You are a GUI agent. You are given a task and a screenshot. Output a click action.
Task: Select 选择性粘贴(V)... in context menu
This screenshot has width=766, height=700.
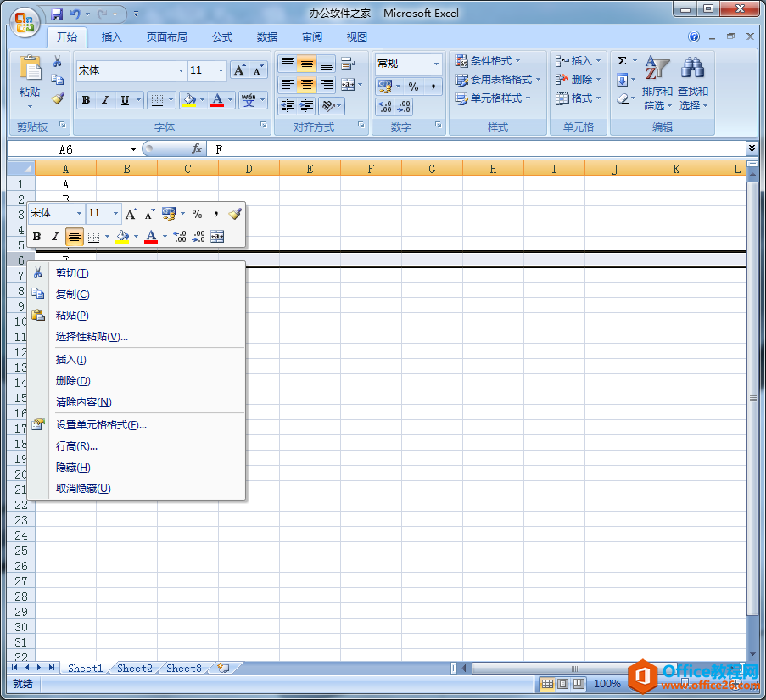tap(137, 336)
